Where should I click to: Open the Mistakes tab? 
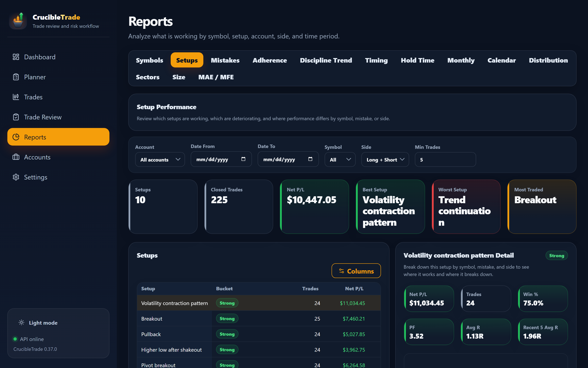tap(225, 60)
